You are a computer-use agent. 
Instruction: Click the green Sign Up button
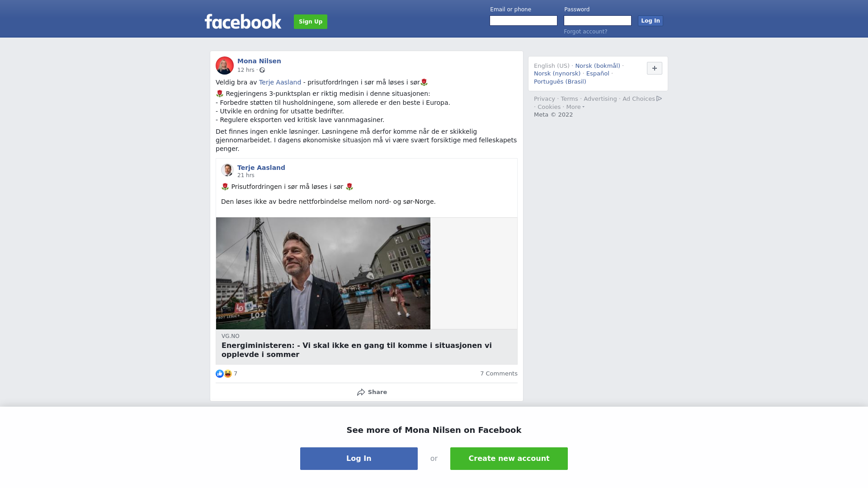311,22
